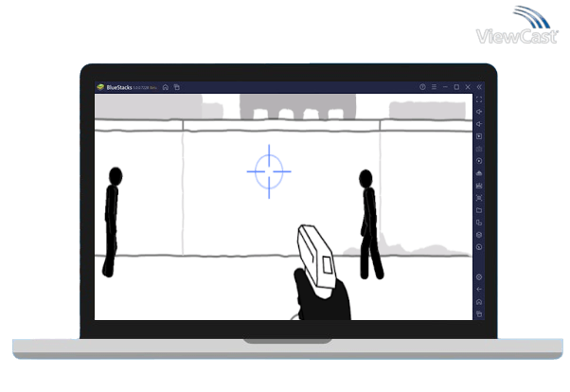Click the circular play icon in sidebar

point(479,161)
